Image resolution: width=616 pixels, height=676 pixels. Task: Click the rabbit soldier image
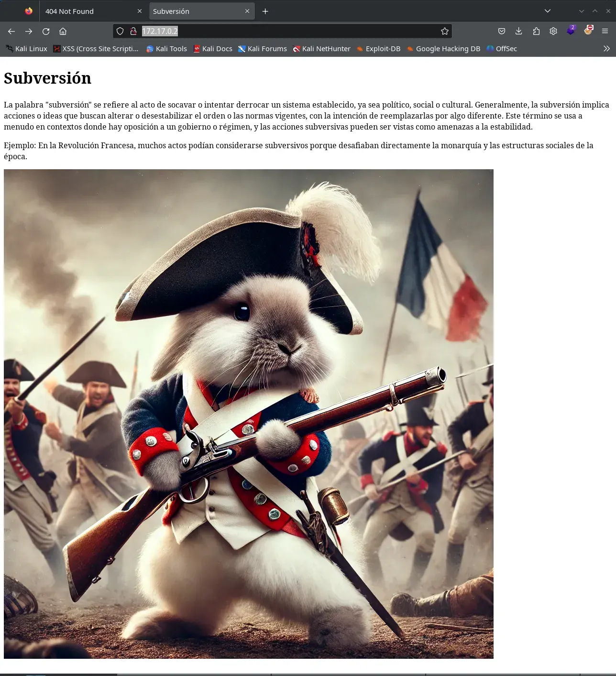(x=249, y=414)
